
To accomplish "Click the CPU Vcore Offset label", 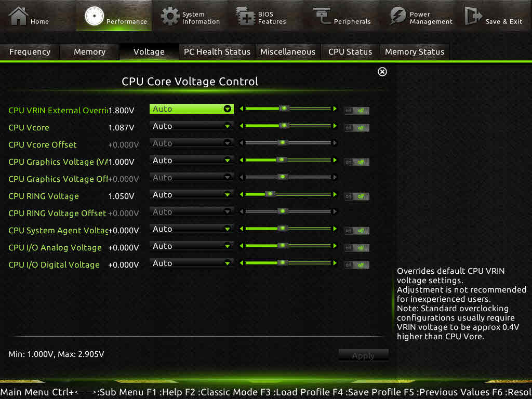I will point(43,144).
